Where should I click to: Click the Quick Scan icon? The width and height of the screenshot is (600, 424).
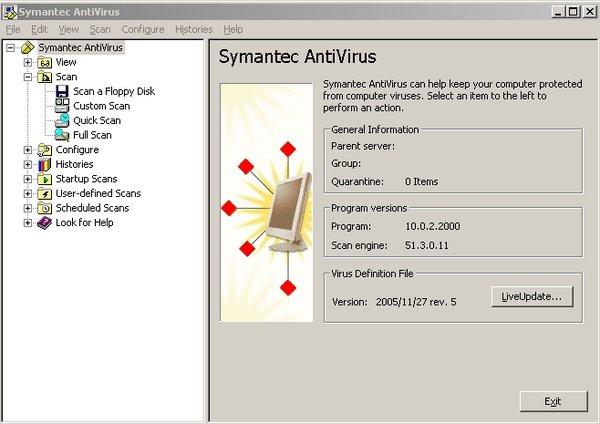(x=62, y=121)
